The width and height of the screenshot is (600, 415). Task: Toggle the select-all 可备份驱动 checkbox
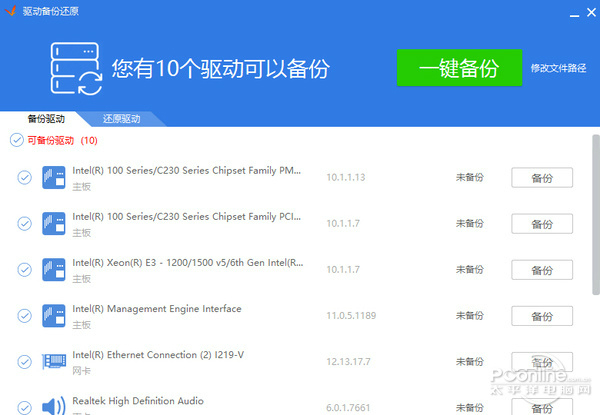tap(16, 140)
